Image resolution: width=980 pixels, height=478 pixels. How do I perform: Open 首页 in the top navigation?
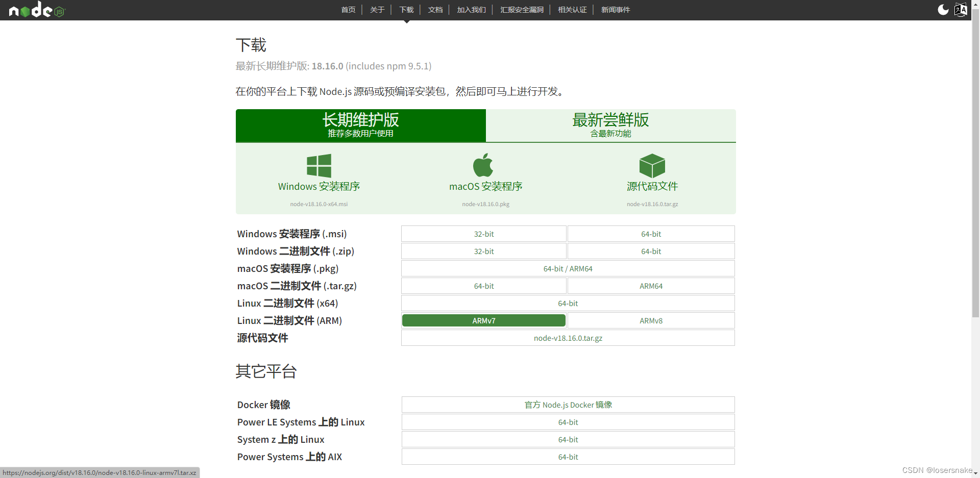click(x=348, y=10)
